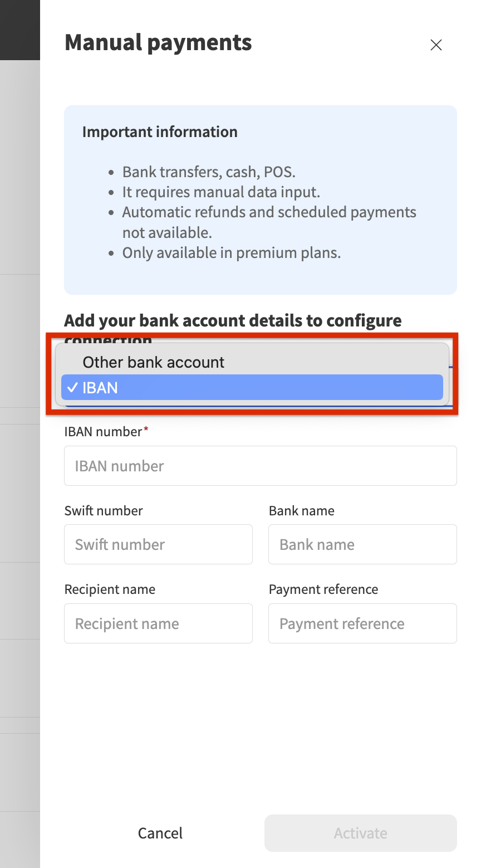Focus the Recipient name input box
Screen dimensions: 481x868
point(158,623)
